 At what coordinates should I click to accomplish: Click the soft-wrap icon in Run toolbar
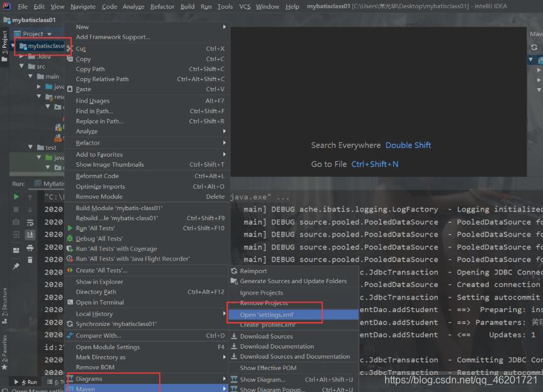(30, 222)
